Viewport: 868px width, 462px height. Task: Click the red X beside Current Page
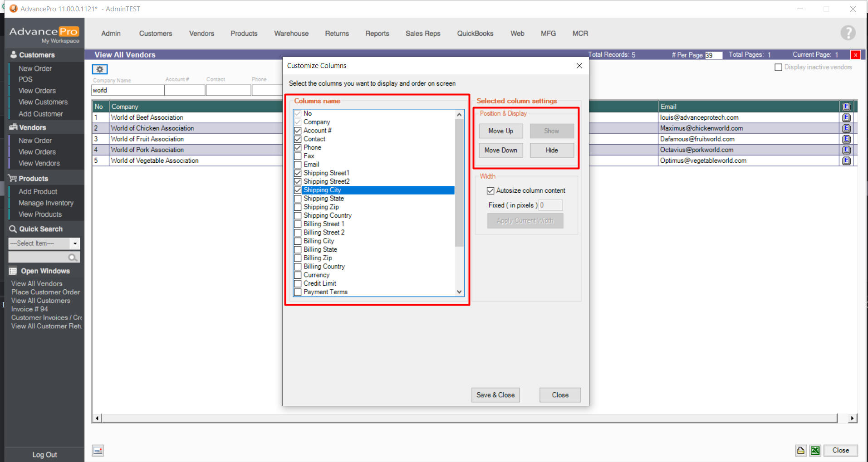tap(855, 55)
